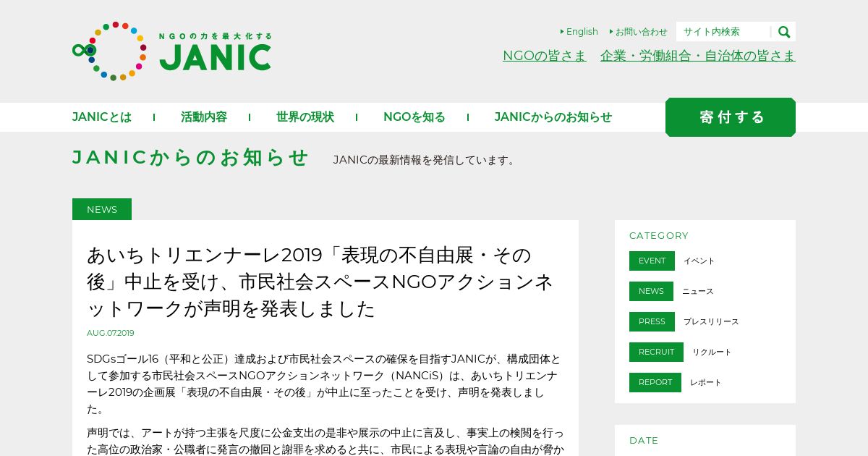The width and height of the screenshot is (868, 456).
Task: Click the article title about あいちトリエンナーレ2019
Action: 320,282
